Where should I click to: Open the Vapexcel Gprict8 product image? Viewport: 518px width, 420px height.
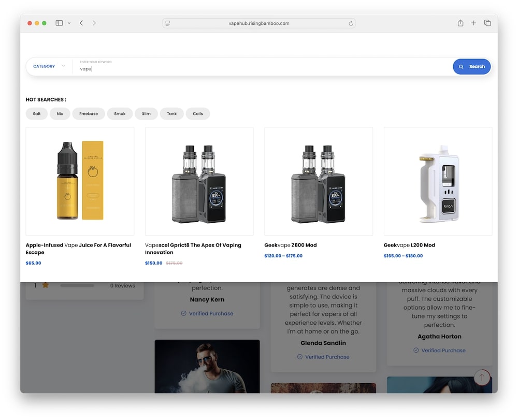coord(199,181)
